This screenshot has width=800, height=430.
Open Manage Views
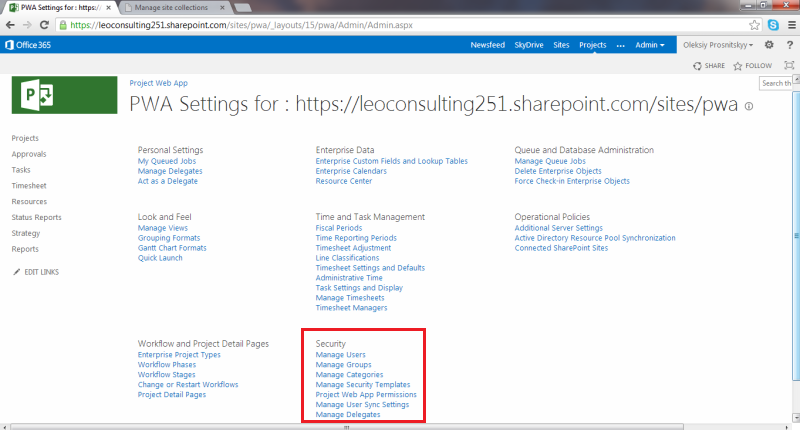163,228
